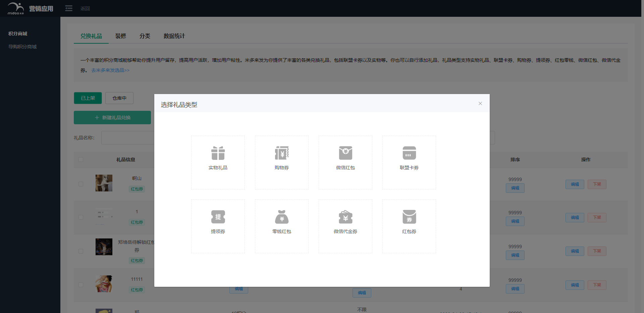Click 新建礼品兑换 button

[112, 118]
